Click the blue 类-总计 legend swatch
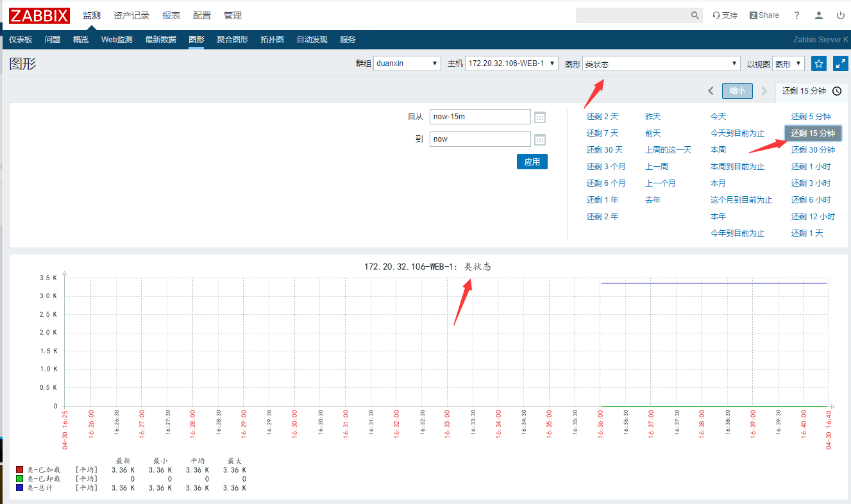The width and height of the screenshot is (851, 504). pos(19,488)
